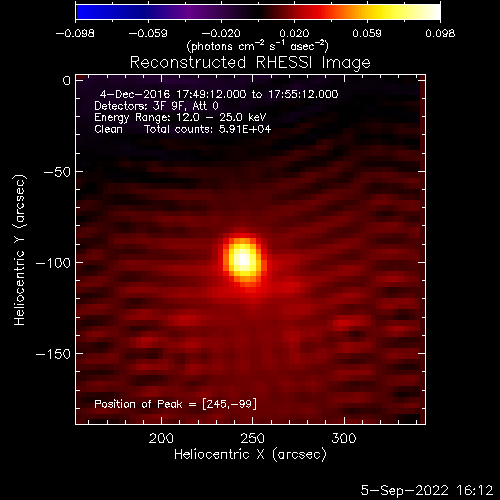Click the faint red blob near X 300
This screenshot has height=500, width=500.
[350, 322]
